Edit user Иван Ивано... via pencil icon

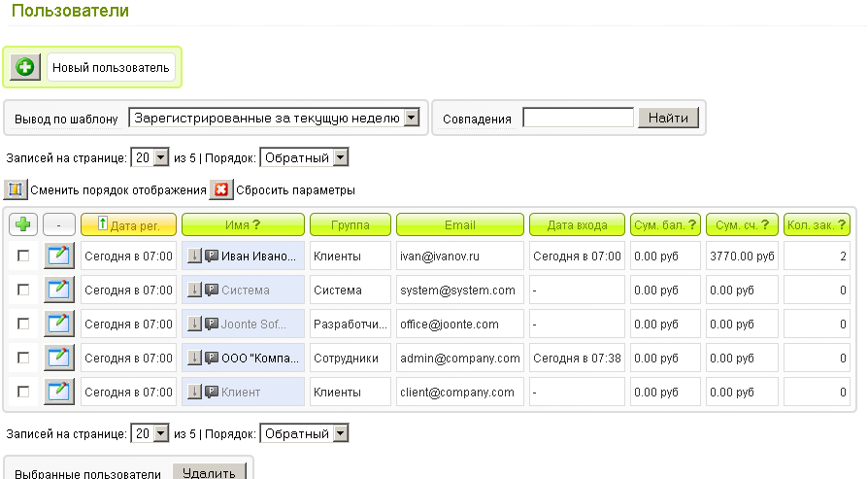click(59, 256)
